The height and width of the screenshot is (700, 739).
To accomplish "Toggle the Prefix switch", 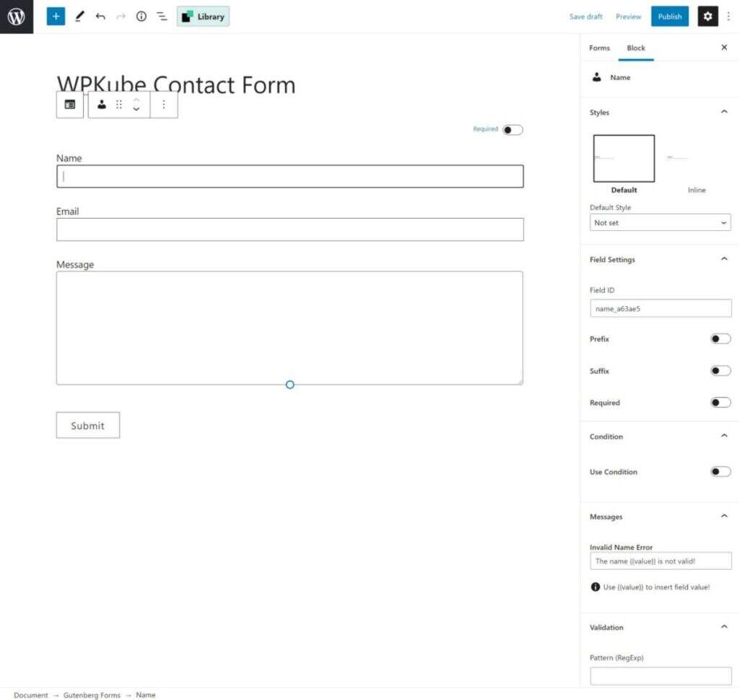I will point(720,339).
